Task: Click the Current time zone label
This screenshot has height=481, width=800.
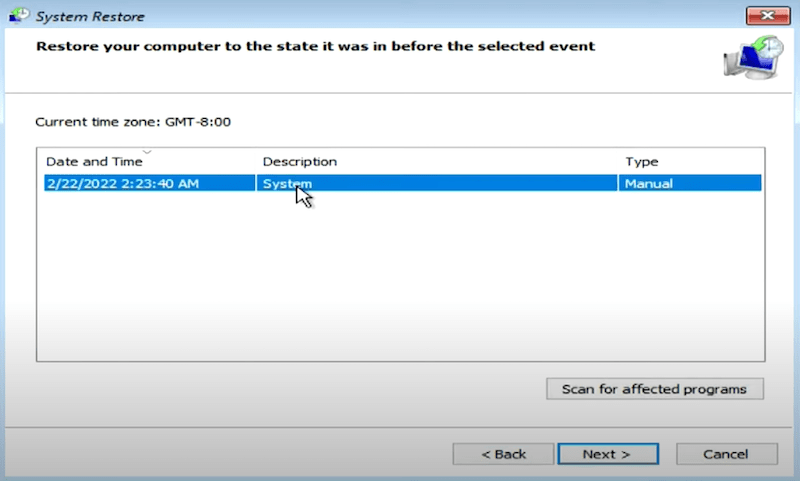Action: click(x=134, y=121)
